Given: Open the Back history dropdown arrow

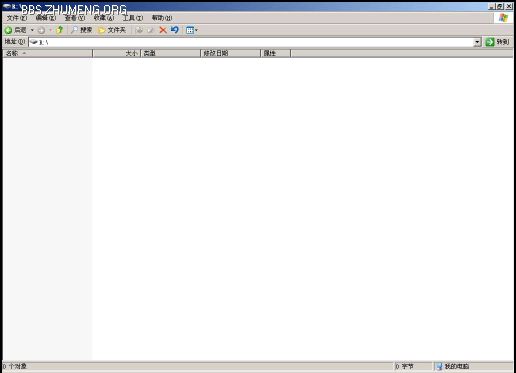Looking at the screenshot, I should (x=32, y=30).
